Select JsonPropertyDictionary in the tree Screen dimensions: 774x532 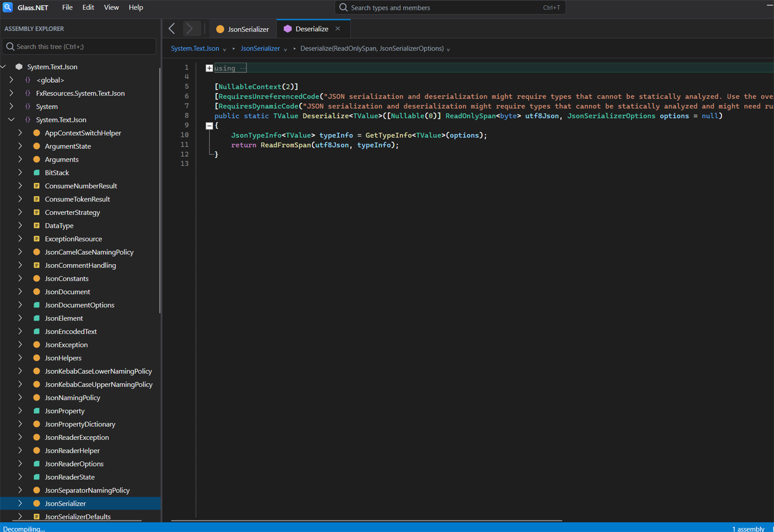click(x=80, y=424)
